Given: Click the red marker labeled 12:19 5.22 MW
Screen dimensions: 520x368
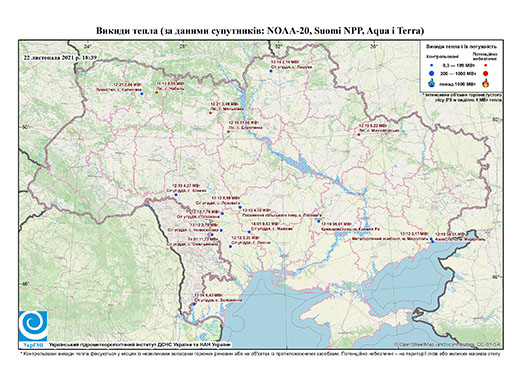Looking at the screenshot, I should click(x=359, y=135).
